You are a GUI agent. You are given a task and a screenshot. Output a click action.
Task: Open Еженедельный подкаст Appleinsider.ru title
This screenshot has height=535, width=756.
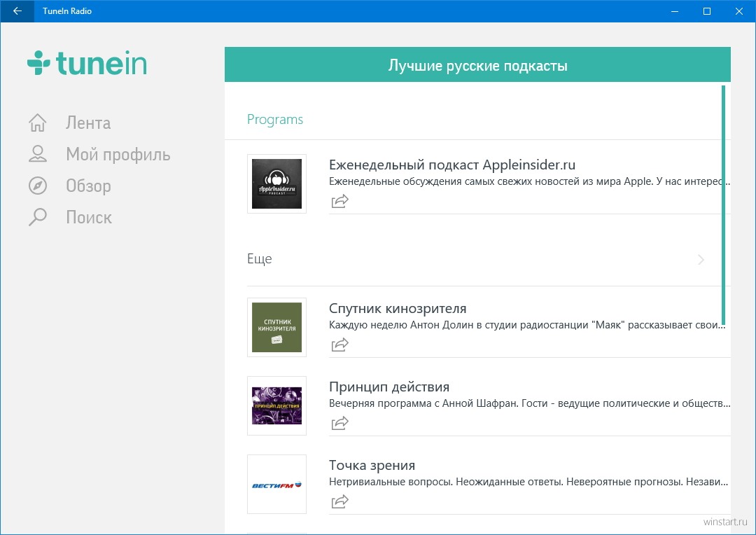tap(452, 165)
